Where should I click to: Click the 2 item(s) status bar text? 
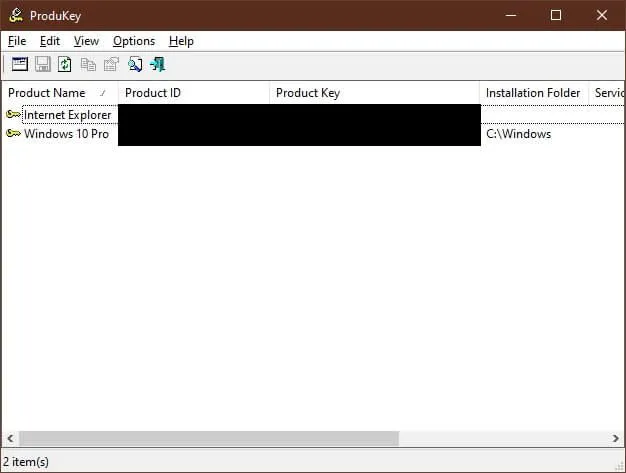(x=26, y=462)
